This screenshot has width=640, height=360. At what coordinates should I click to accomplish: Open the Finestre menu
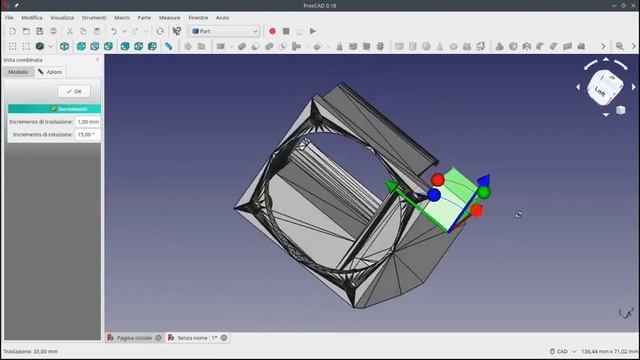[198, 18]
